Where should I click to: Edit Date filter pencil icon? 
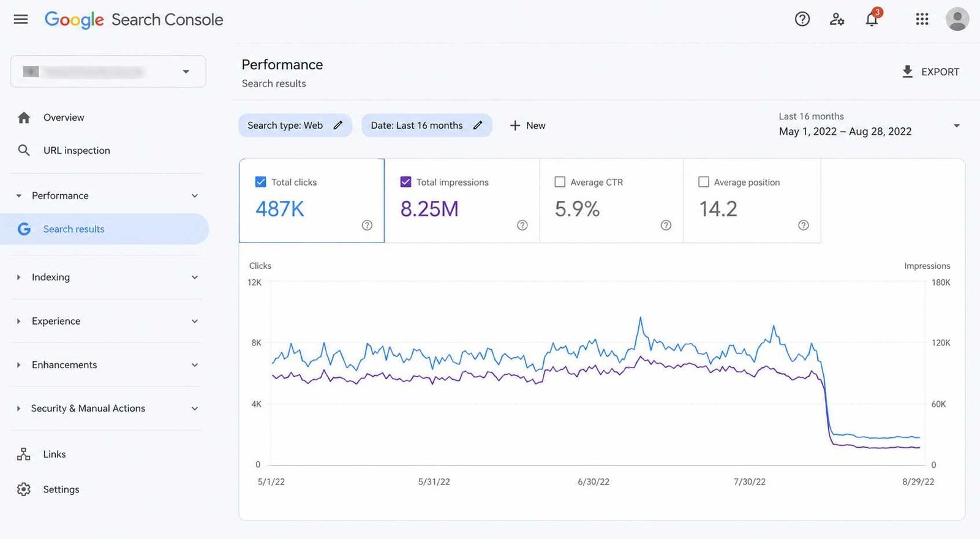[478, 125]
